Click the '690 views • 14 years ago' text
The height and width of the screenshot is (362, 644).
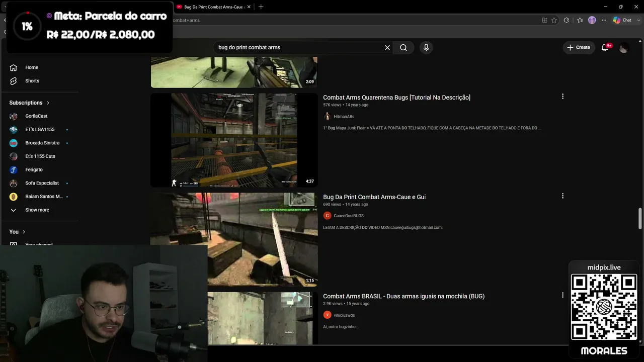(346, 205)
